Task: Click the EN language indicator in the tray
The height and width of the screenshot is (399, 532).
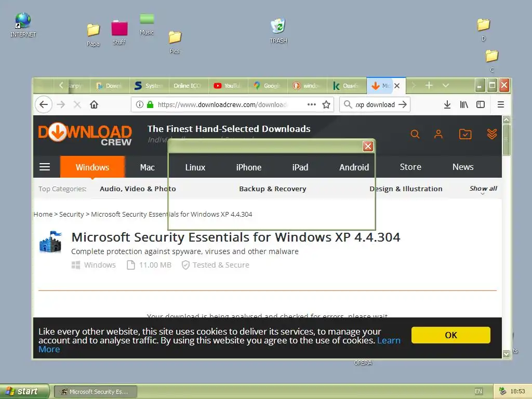Action: point(478,391)
